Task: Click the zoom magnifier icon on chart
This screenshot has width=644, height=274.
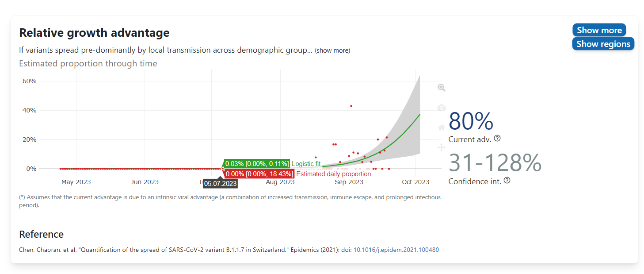Action: [441, 88]
